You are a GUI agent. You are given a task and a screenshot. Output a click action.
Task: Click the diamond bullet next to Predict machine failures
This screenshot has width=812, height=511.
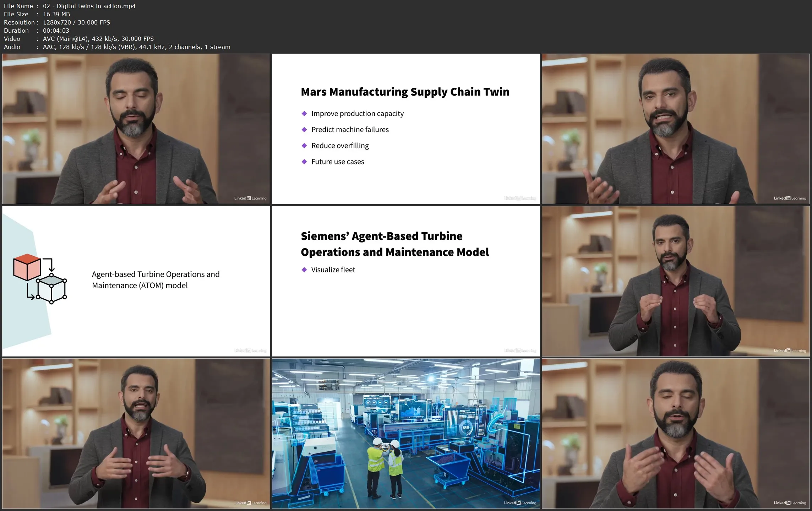pyautogui.click(x=304, y=130)
